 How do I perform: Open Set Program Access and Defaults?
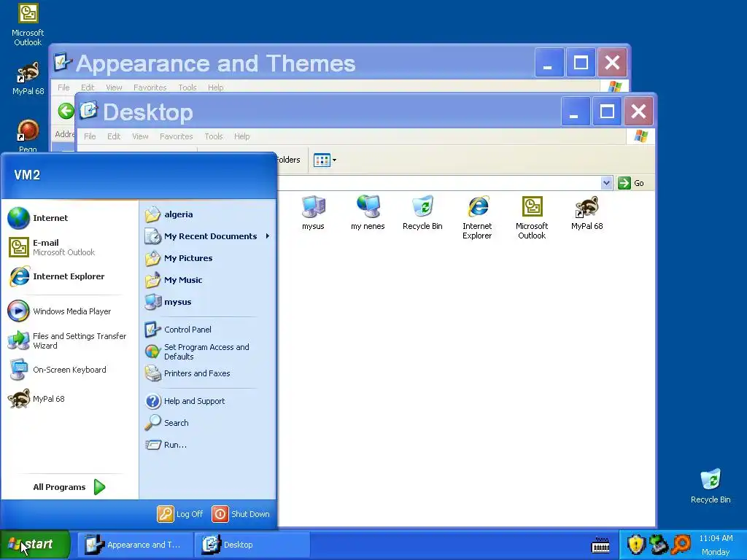tap(208, 352)
